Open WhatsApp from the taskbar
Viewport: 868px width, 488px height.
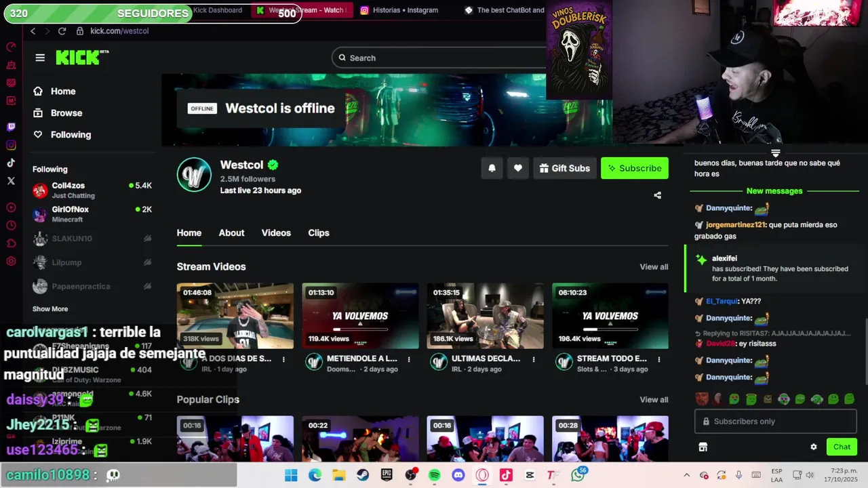(x=578, y=475)
